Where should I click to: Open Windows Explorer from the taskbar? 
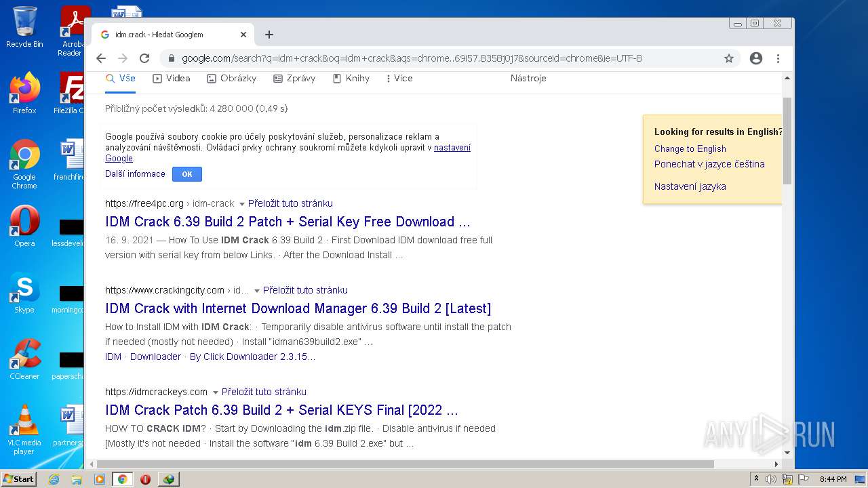pyautogui.click(x=77, y=479)
